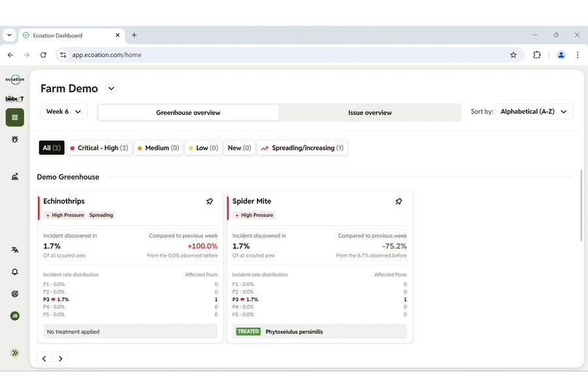The width and height of the screenshot is (588, 392).
Task: Click the previous page arrow button
Action: (44, 358)
